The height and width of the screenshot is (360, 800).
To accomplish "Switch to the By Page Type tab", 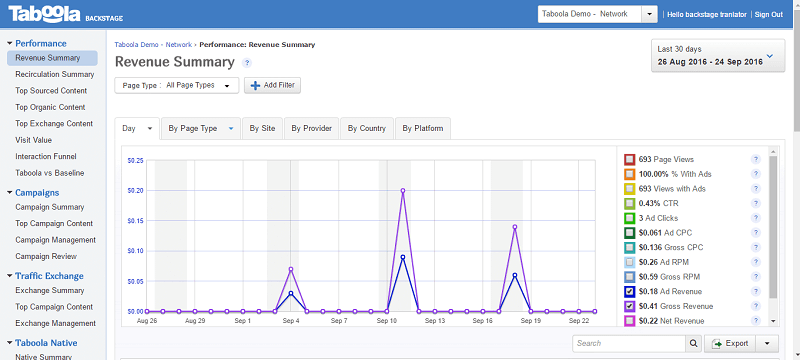I will (201, 128).
